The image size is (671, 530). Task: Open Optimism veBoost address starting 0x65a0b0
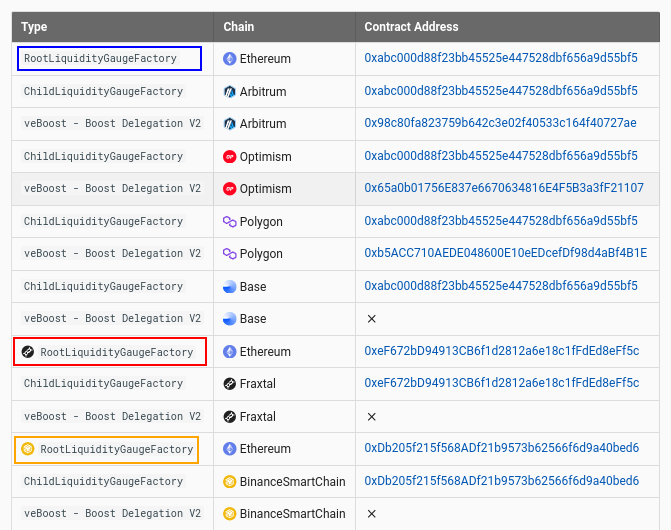pyautogui.click(x=504, y=189)
